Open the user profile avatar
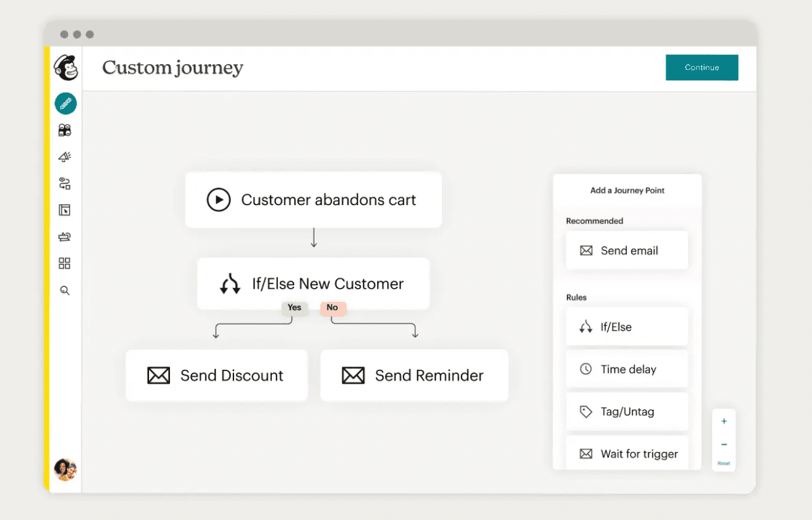This screenshot has width=812, height=520. 65,469
